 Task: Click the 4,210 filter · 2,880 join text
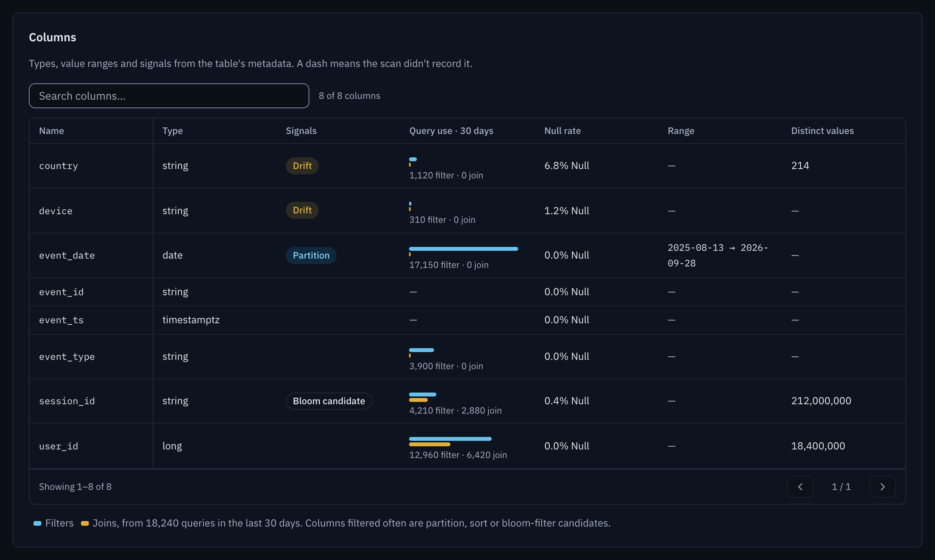click(x=455, y=411)
